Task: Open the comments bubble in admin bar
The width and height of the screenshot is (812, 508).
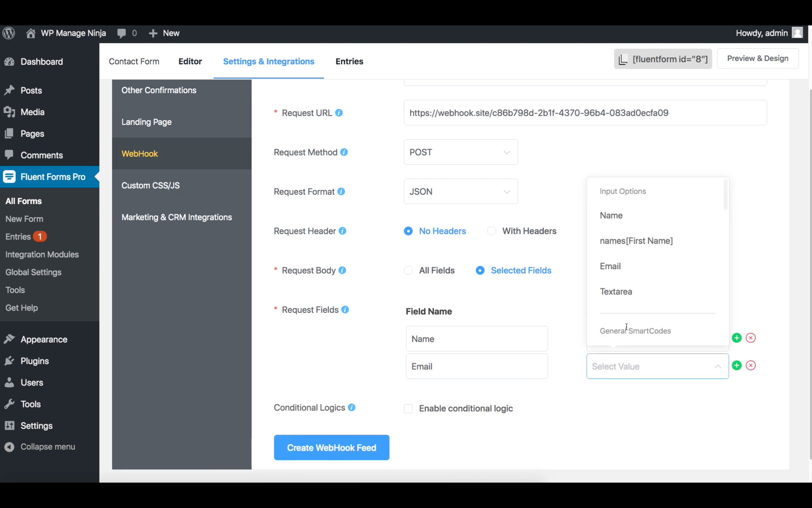Action: click(122, 33)
